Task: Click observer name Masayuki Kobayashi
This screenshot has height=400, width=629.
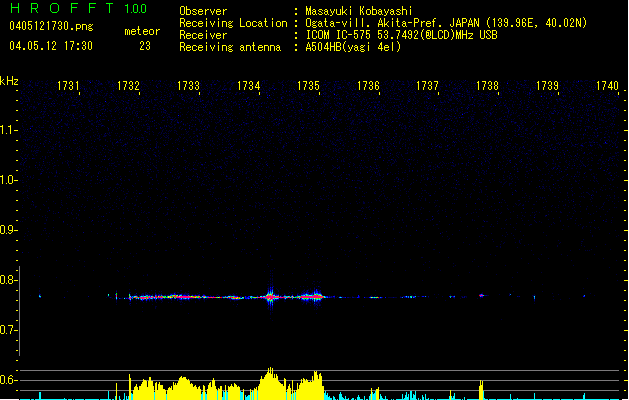Action: pos(359,11)
